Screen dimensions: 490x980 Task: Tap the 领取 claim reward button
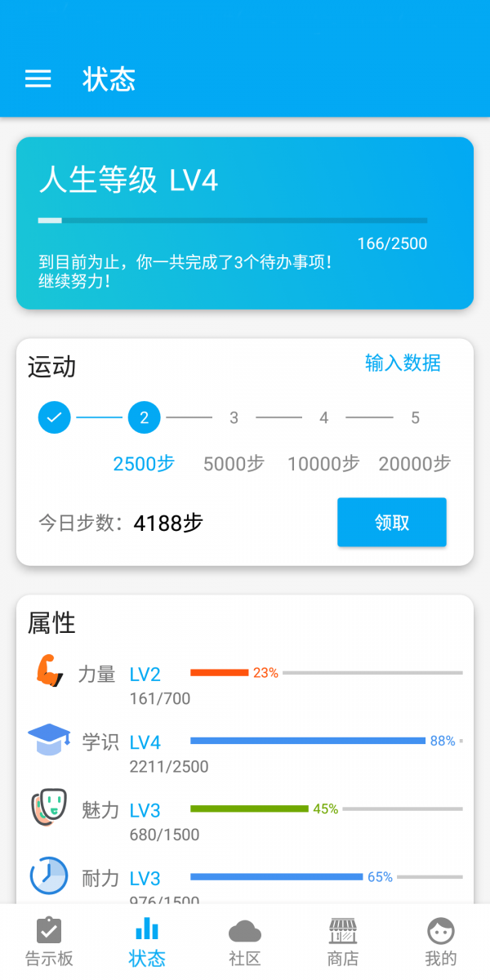(391, 522)
